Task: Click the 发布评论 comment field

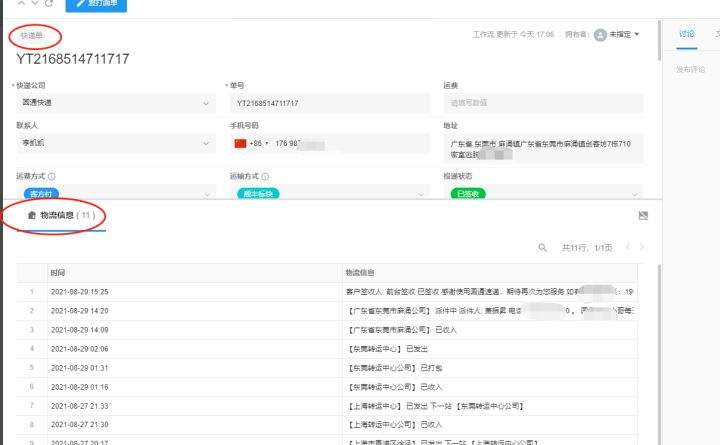Action: point(691,70)
